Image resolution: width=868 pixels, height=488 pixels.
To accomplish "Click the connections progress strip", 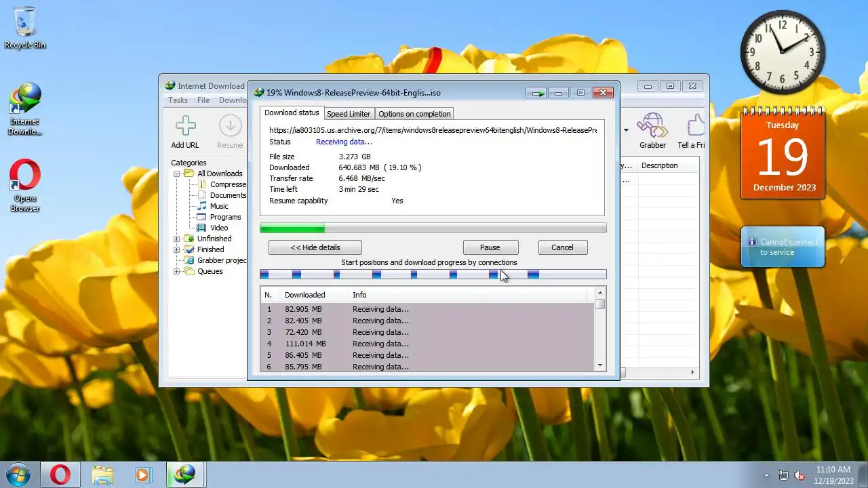I will pyautogui.click(x=433, y=274).
